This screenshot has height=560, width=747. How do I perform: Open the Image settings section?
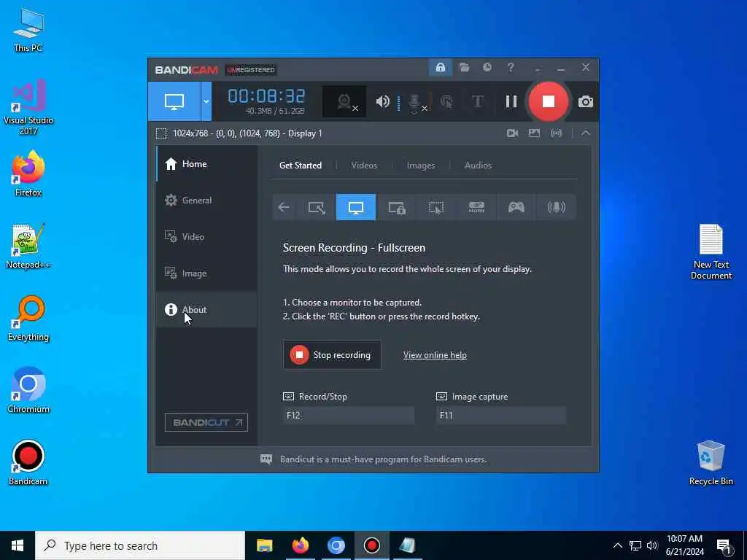pos(206,273)
